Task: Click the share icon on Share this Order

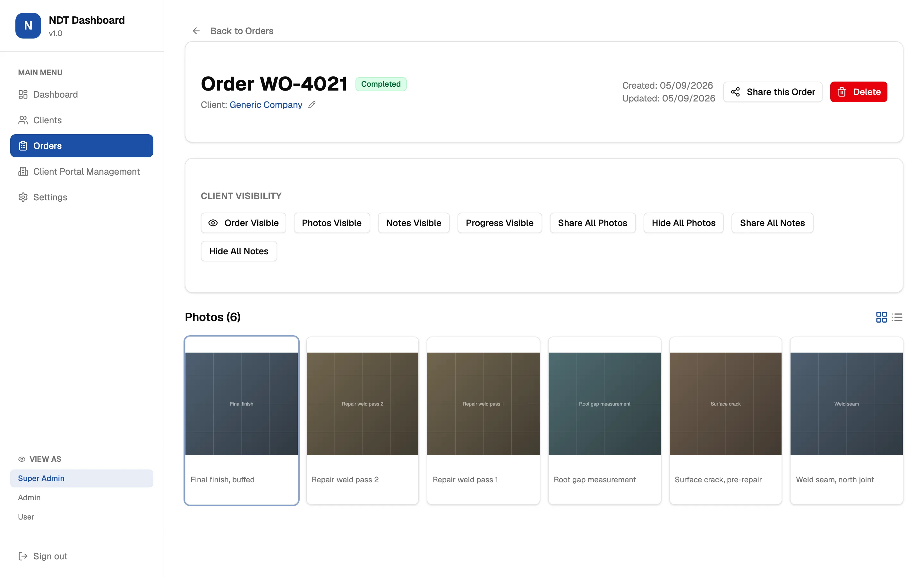Action: 735,92
